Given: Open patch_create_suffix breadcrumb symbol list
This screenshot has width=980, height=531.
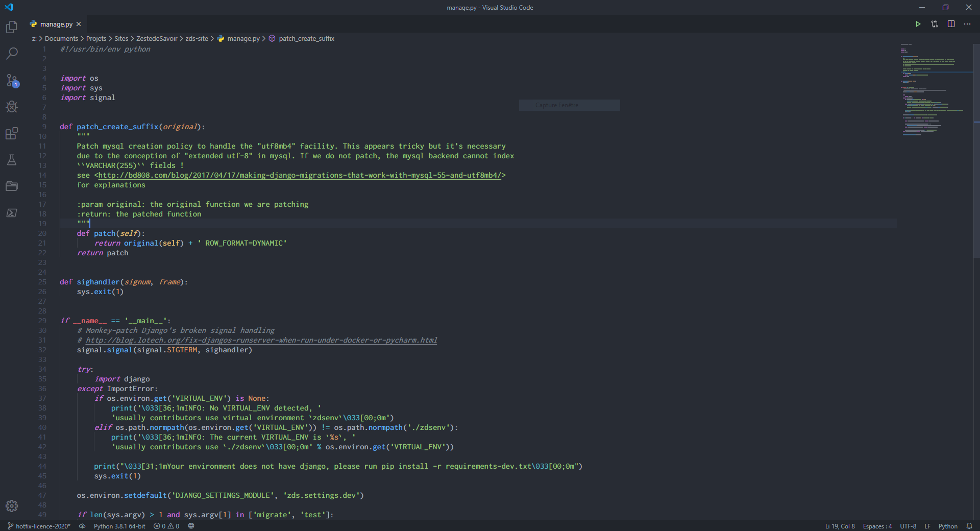Looking at the screenshot, I should point(301,38).
